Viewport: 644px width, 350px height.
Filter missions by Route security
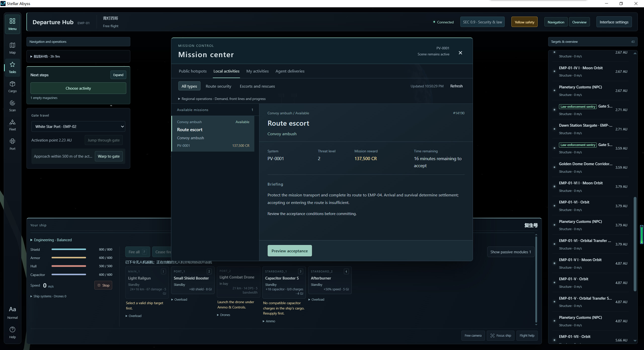pyautogui.click(x=218, y=86)
